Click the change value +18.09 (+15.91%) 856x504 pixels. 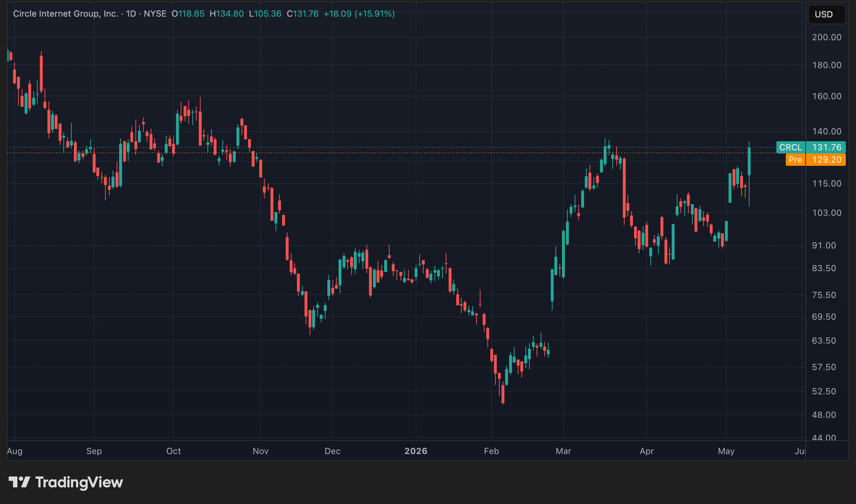coord(359,14)
